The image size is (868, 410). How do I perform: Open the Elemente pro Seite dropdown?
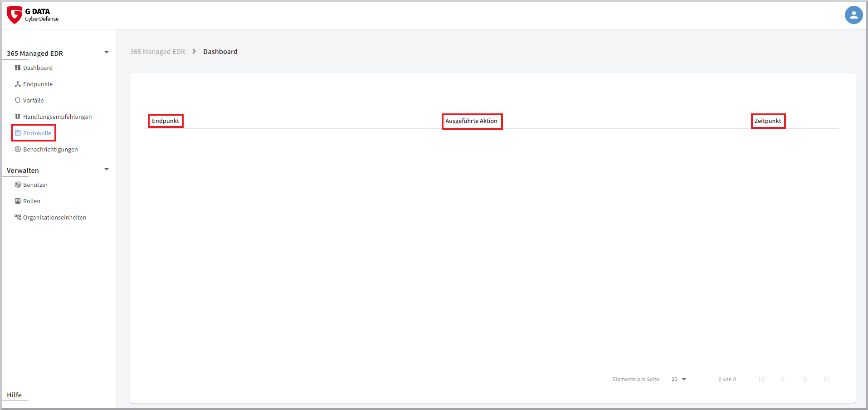[679, 379]
